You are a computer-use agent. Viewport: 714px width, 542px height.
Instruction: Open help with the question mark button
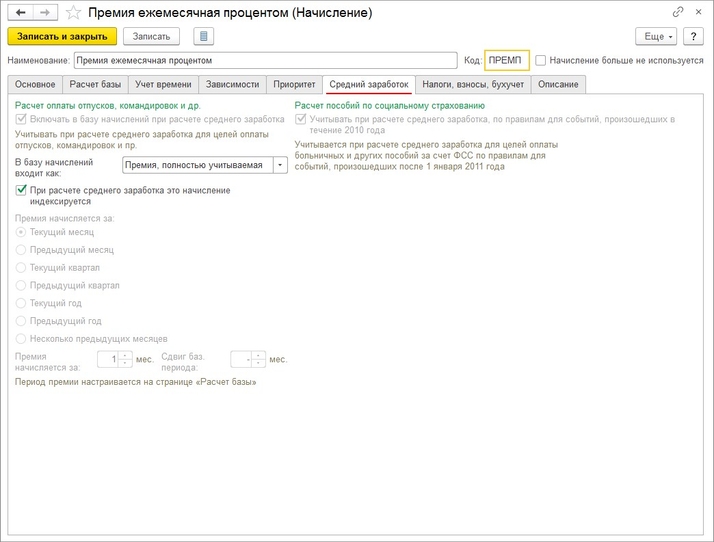[695, 36]
